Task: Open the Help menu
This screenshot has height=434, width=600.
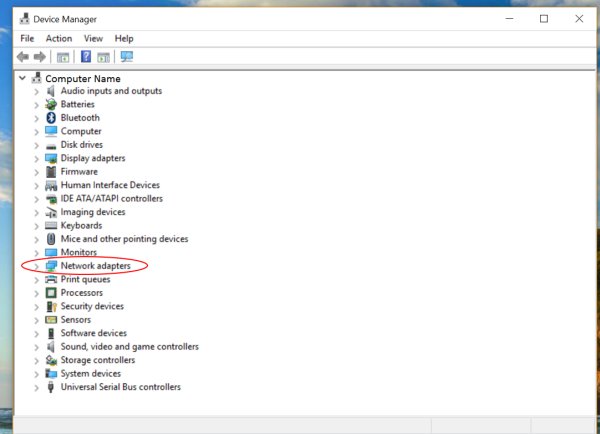Action: [124, 39]
